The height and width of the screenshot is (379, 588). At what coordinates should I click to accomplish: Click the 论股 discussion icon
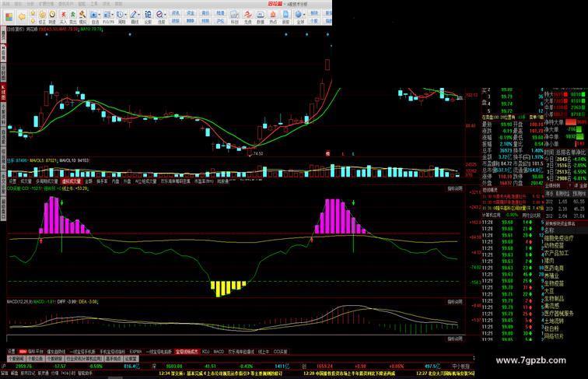pos(148,16)
